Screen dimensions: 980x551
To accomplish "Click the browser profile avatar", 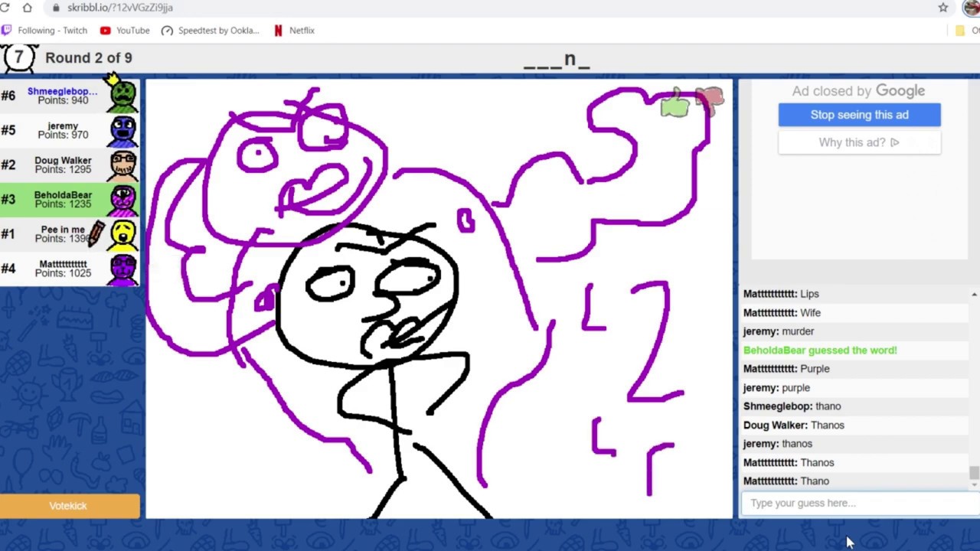I will click(972, 8).
